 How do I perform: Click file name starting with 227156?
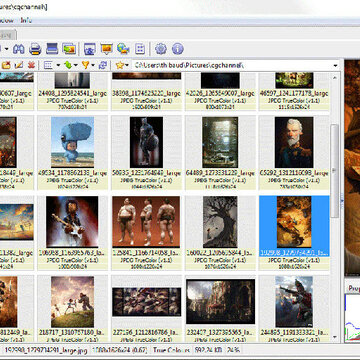point(146,333)
